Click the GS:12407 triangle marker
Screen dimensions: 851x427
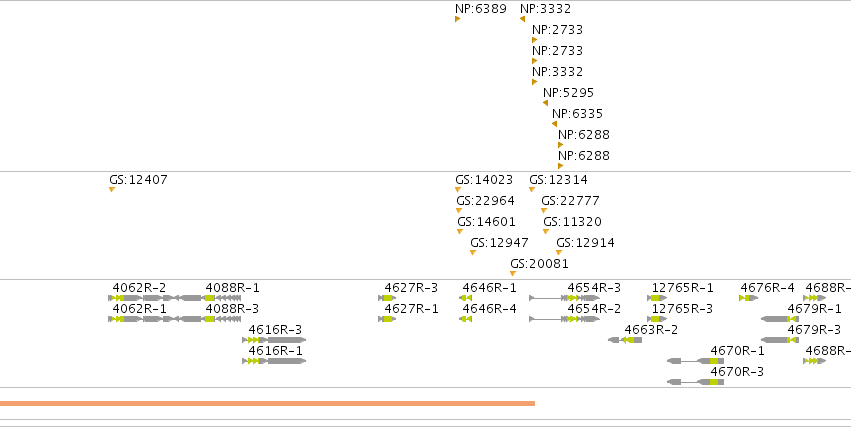coord(112,189)
